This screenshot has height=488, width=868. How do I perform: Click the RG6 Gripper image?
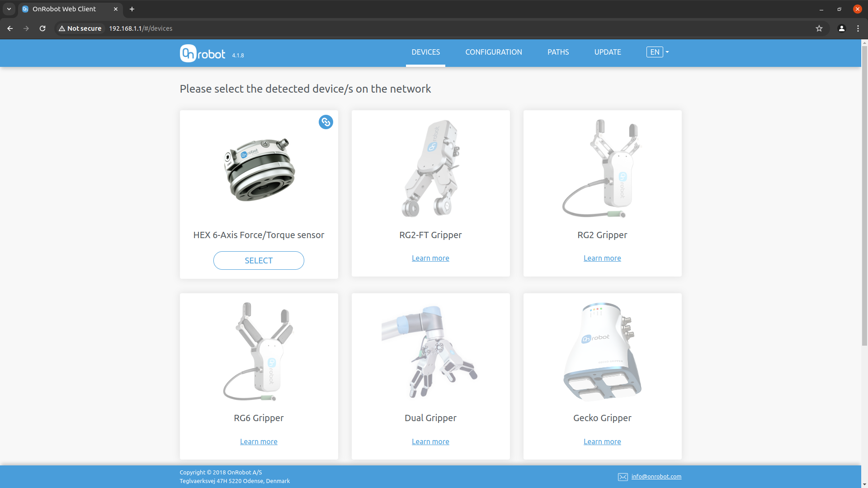click(x=259, y=352)
